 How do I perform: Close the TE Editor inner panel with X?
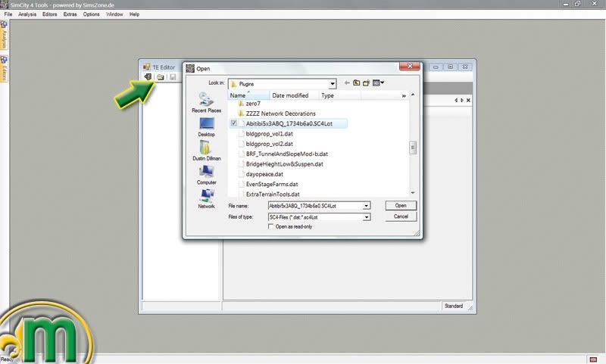(x=468, y=101)
